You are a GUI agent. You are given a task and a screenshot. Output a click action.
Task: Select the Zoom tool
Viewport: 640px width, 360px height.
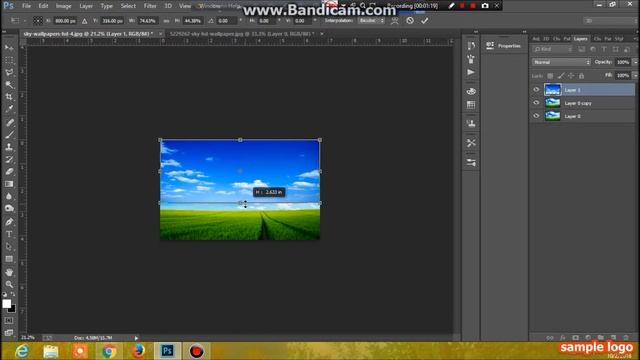tap(9, 284)
